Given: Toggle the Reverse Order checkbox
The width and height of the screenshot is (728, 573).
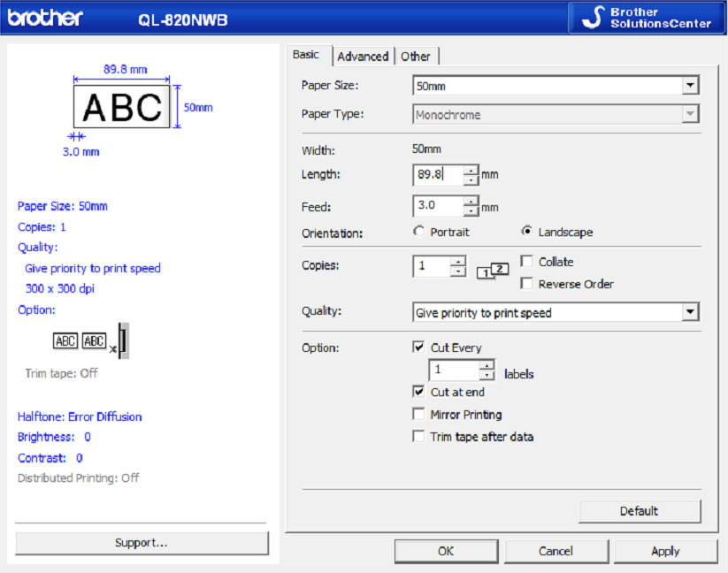Looking at the screenshot, I should tap(526, 284).
